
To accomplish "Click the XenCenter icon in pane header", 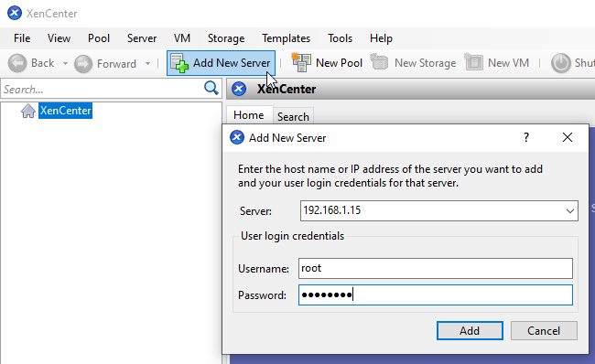I will tap(239, 89).
